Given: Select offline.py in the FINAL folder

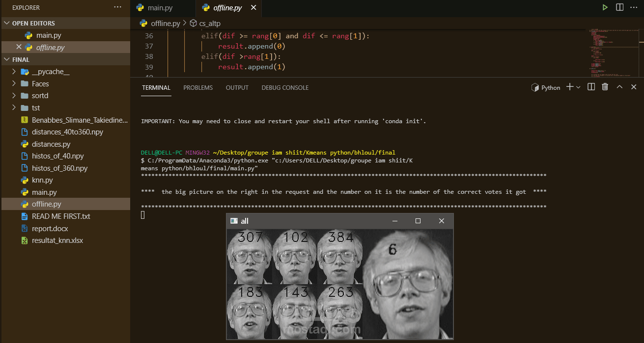Looking at the screenshot, I should point(65,204).
